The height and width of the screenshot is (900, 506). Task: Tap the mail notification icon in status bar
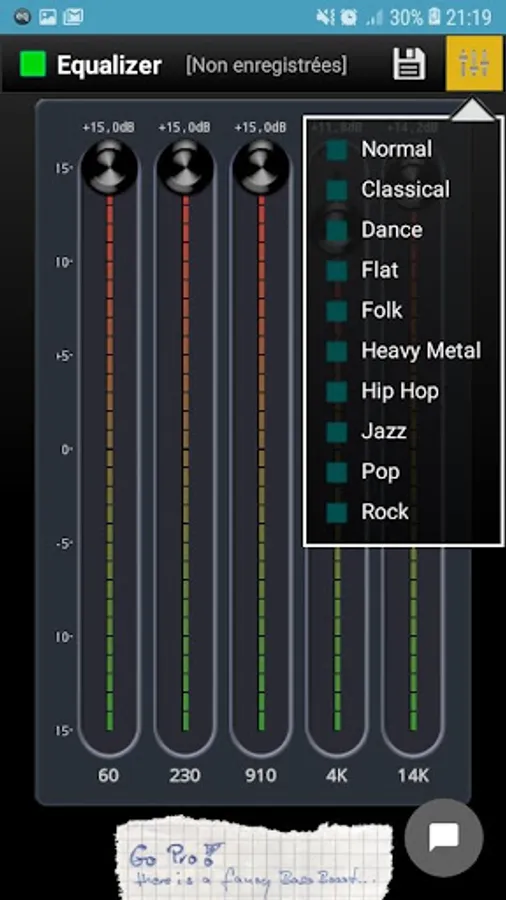click(73, 17)
